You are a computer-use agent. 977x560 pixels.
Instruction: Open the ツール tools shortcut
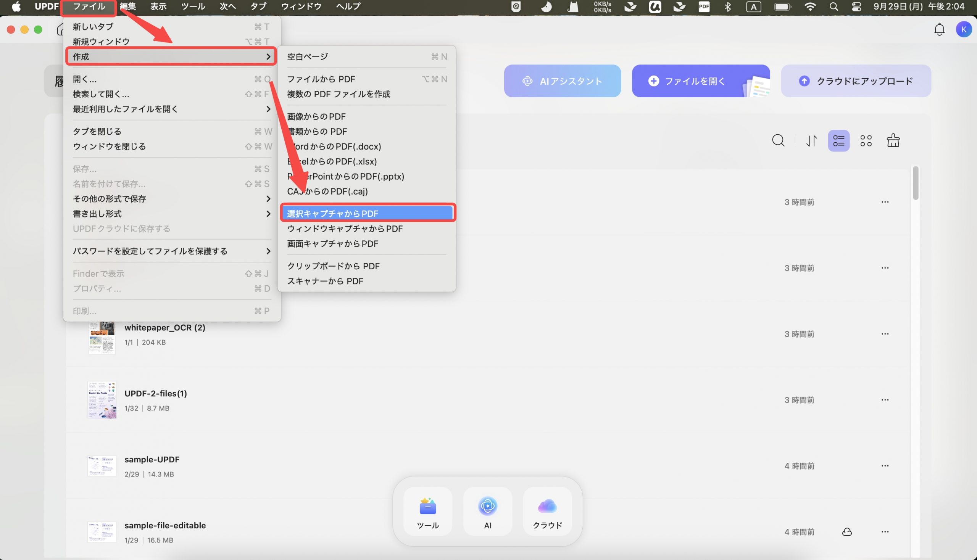(x=427, y=512)
